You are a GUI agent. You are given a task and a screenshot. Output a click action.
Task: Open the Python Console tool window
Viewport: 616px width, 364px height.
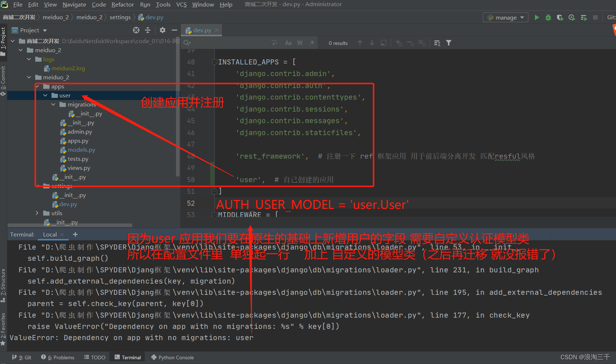(172, 357)
